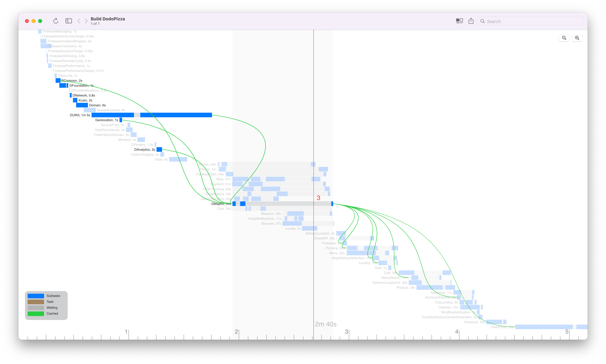Click the green Cached legend swatch
Screen dimensions: 606x364
point(36,313)
